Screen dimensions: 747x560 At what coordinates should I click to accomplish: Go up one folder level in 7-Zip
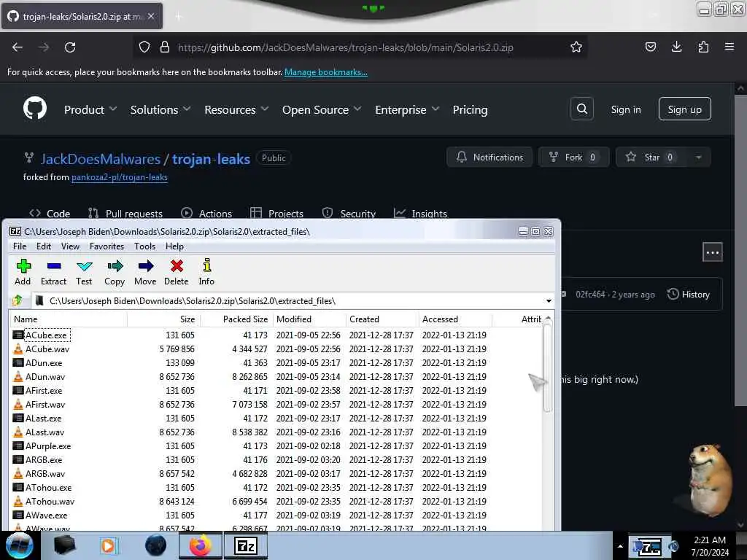[x=18, y=300]
